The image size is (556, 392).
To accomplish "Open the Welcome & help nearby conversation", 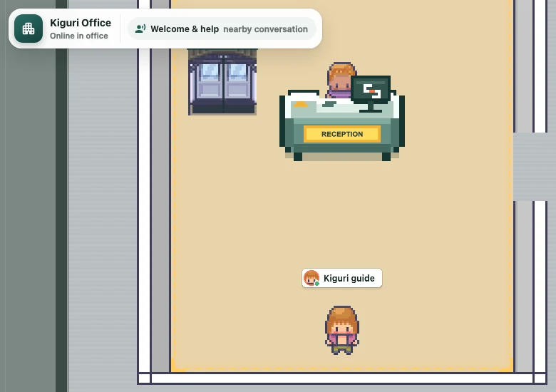I will [222, 29].
